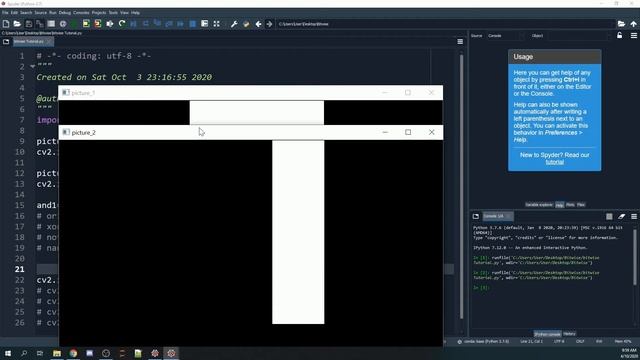This screenshot has width=640, height=360.
Task: Browse editor tabs icon left of file tab
Action: pos(6,42)
